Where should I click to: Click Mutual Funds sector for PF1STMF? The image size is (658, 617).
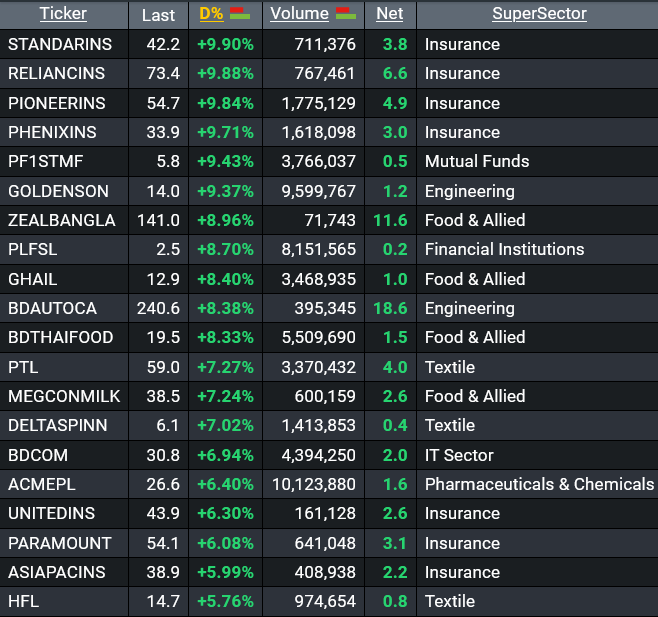click(x=477, y=161)
